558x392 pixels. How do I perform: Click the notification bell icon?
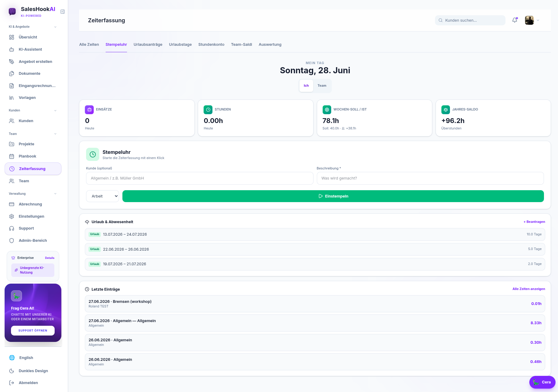point(515,20)
